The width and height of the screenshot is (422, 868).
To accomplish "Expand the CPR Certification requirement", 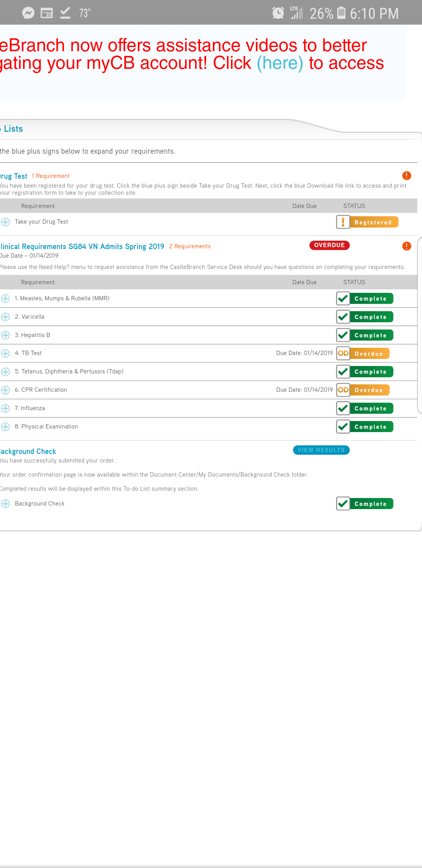I will coord(5,390).
